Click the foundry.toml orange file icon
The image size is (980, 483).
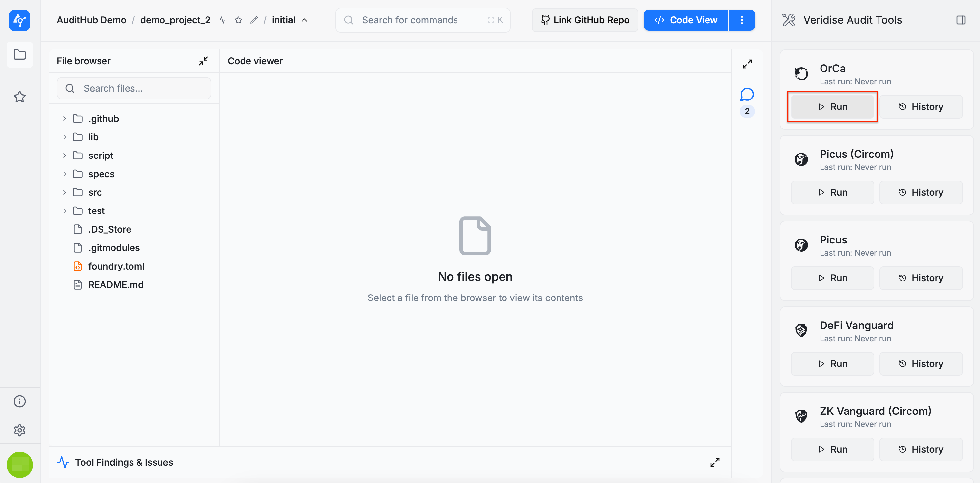(78, 266)
